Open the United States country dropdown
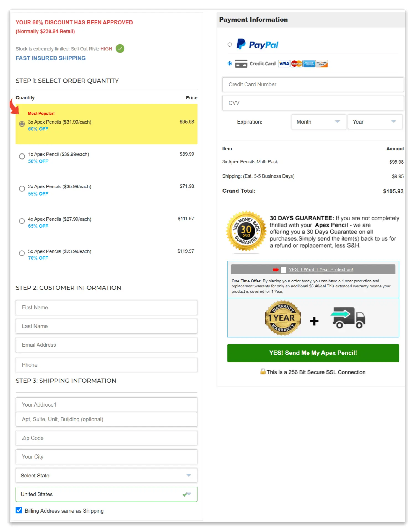 pos(107,494)
